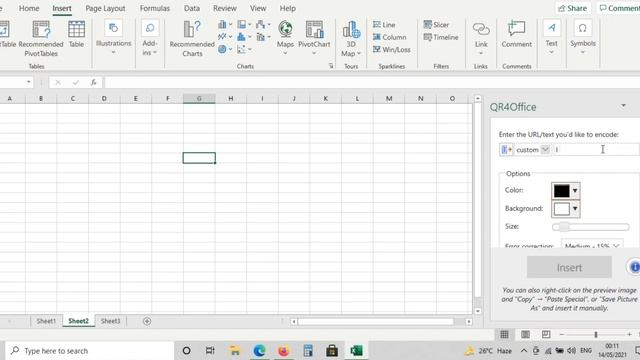Screen dimensions: 640x360
Task: Open the Formulas tab
Action: point(155,8)
